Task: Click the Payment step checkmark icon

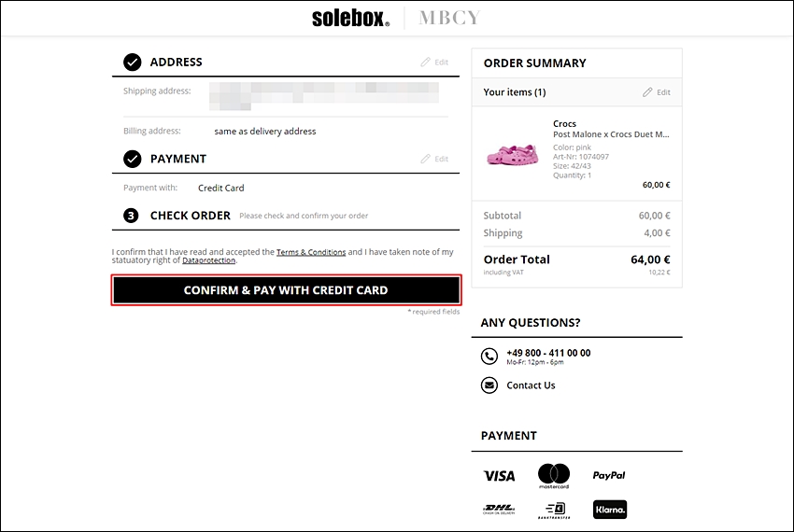Action: pyautogui.click(x=132, y=159)
